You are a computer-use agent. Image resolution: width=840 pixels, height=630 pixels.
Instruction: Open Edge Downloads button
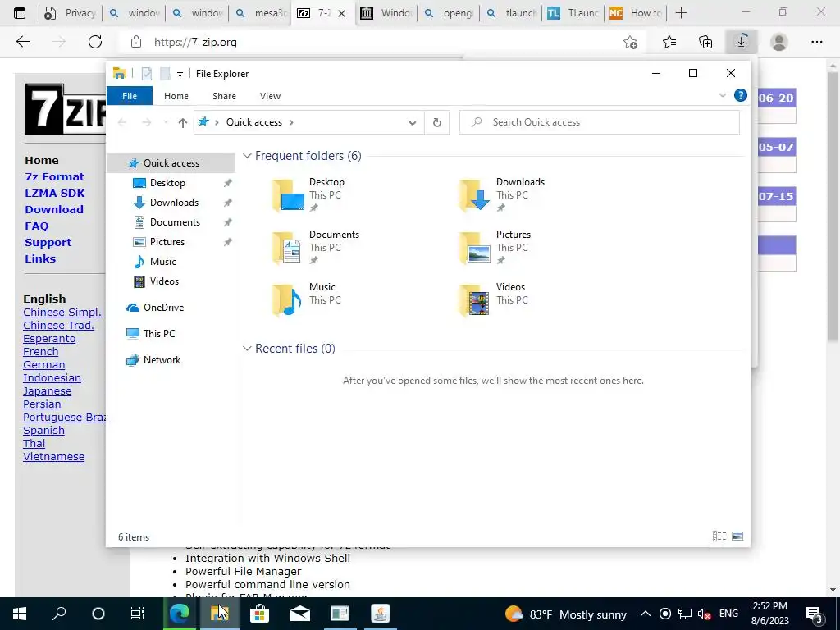point(742,42)
